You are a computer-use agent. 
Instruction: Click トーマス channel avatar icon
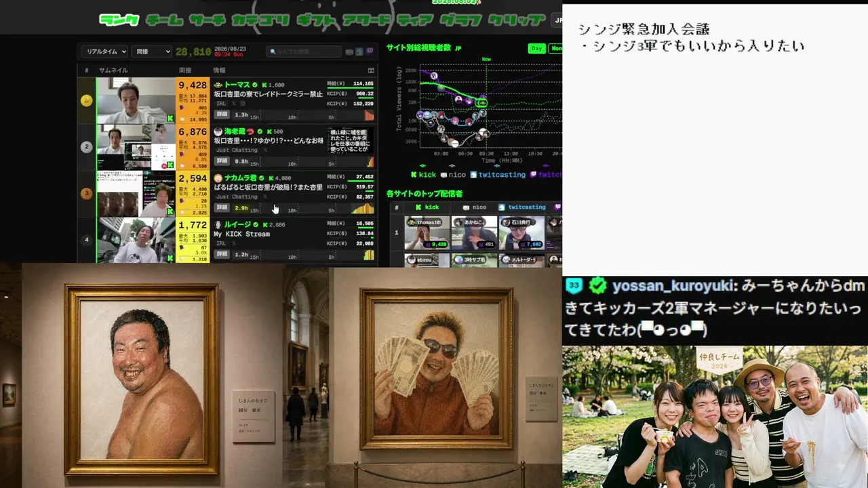[218, 85]
